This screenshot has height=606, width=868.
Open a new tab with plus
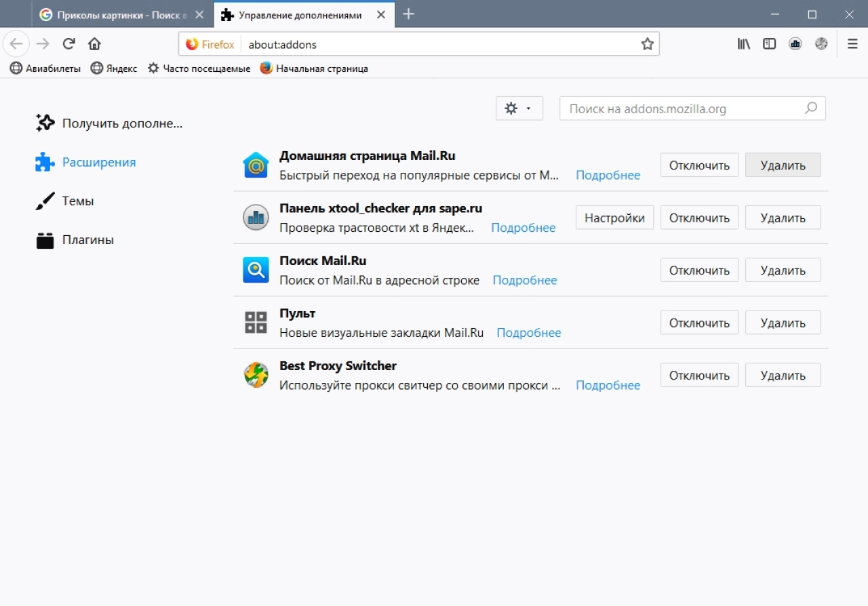(408, 14)
